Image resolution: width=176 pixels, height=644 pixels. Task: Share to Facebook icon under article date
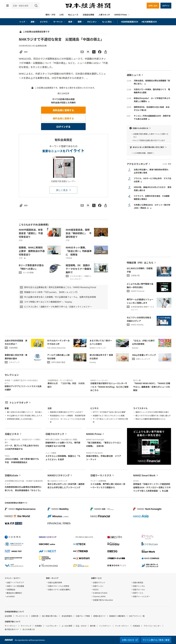[100, 52]
